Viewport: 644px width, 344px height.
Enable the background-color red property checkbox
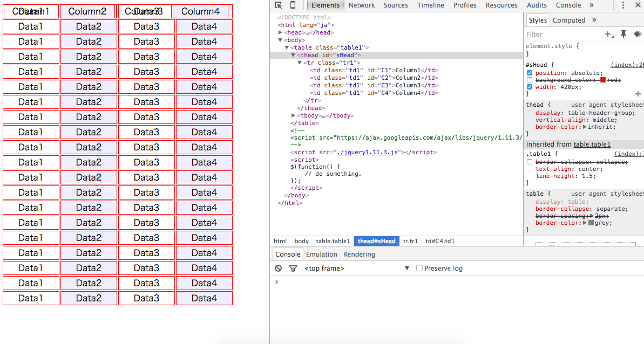coord(530,80)
